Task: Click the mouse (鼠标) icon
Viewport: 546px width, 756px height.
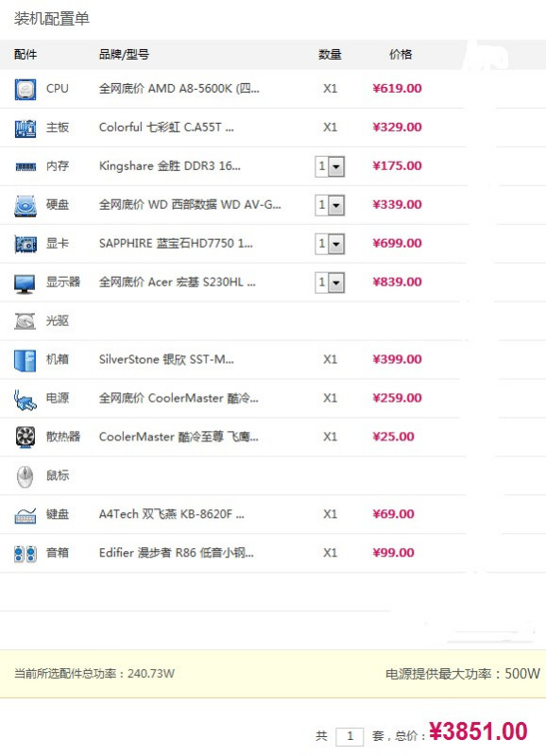Action: click(26, 476)
